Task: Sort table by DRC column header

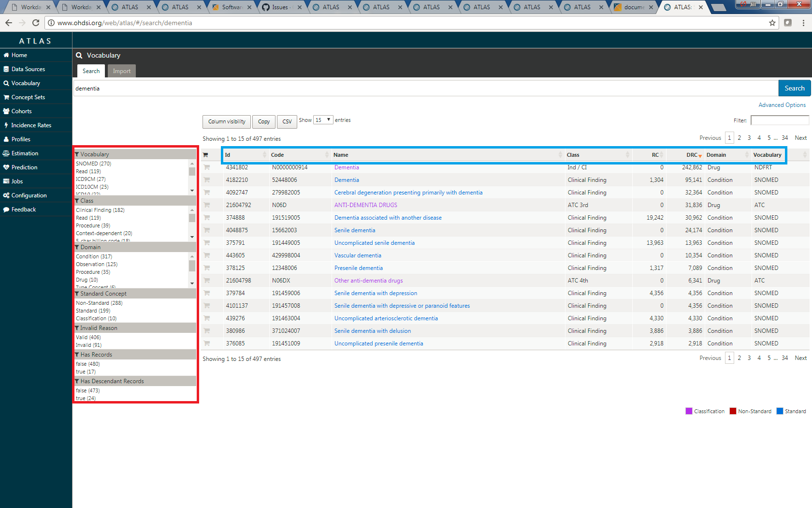Action: coord(692,155)
